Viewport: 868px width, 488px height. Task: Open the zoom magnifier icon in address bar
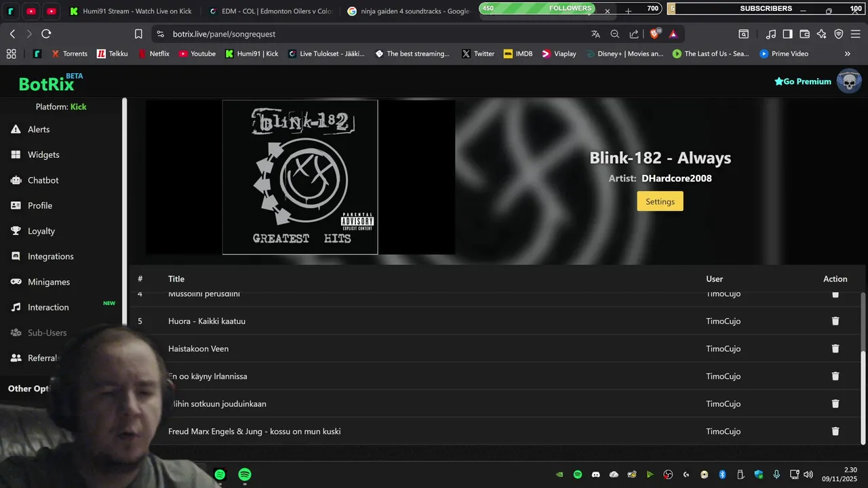(615, 34)
